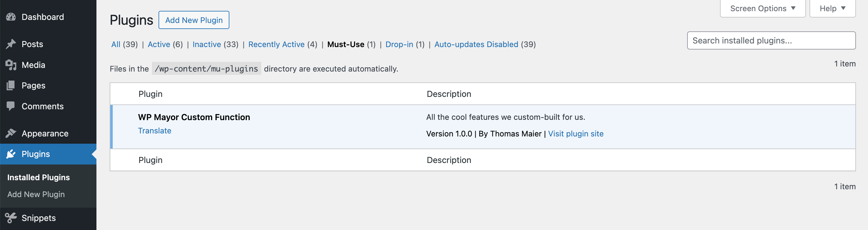Click the bottom '1 item' count
Image resolution: width=868 pixels, height=230 pixels.
pyautogui.click(x=845, y=187)
